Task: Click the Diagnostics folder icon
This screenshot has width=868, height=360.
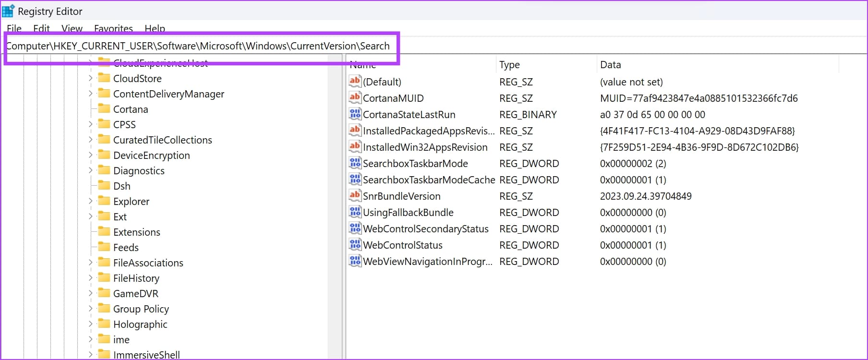Action: [x=104, y=170]
